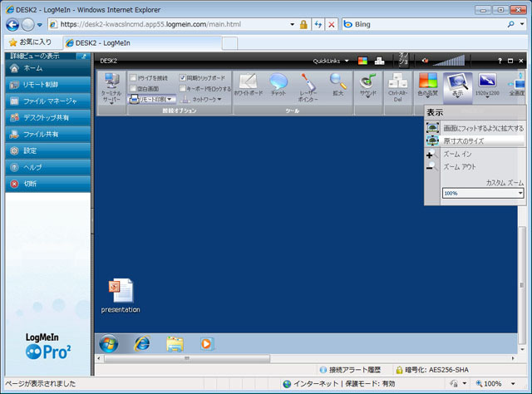Open Connection Alert History (接続アラート履歴)
Image resolution: width=532 pixels, height=394 pixels.
coord(351,370)
